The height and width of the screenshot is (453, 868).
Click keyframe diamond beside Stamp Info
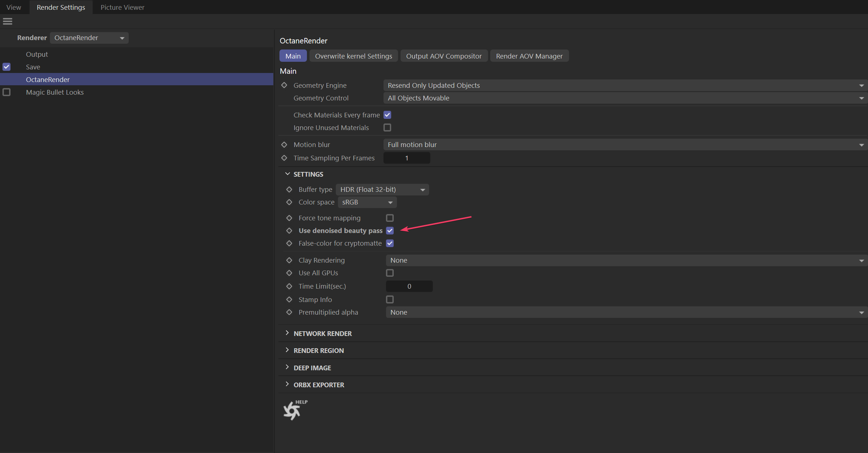(289, 299)
